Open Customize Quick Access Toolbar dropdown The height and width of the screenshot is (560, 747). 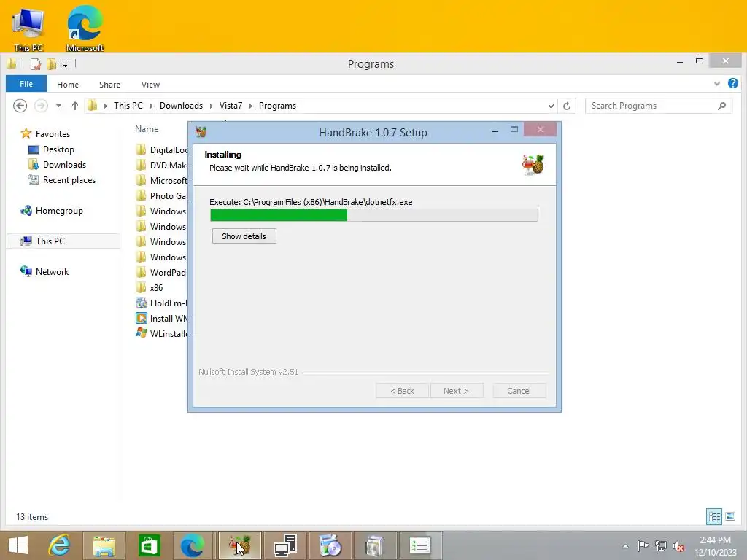tap(65, 64)
